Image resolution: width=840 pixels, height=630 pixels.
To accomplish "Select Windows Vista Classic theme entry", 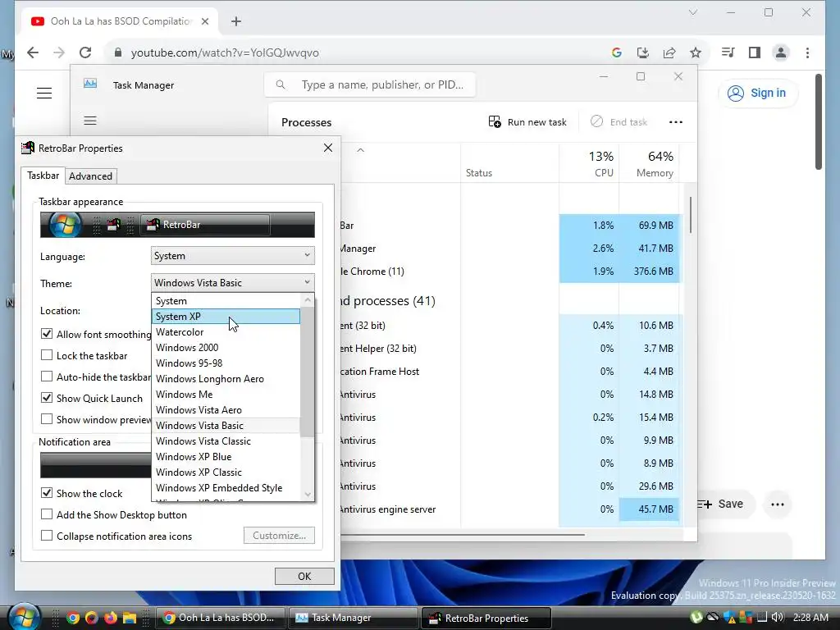I will [x=226, y=441].
